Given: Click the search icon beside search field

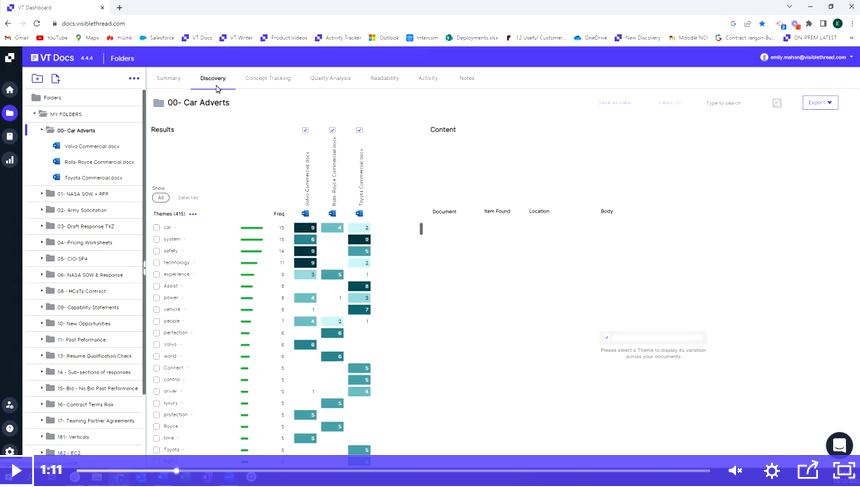Looking at the screenshot, I should pyautogui.click(x=777, y=103).
